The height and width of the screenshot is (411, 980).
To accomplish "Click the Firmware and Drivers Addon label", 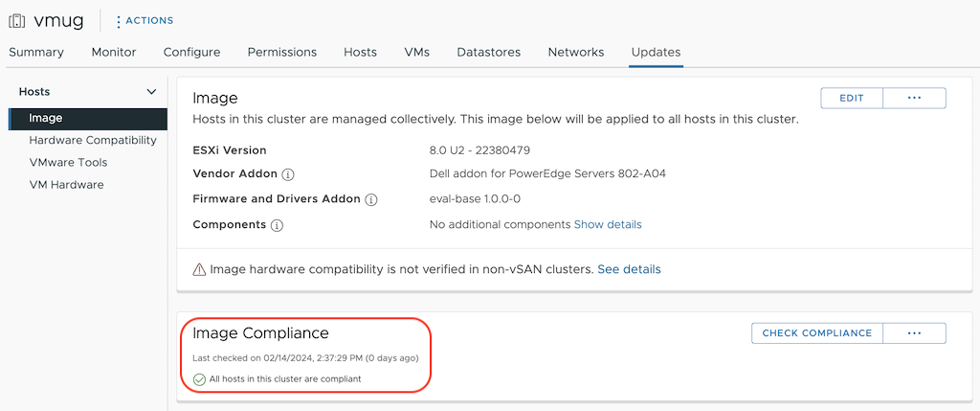I will (x=277, y=199).
